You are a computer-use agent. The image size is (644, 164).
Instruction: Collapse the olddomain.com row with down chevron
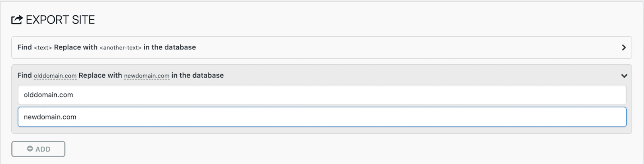(x=624, y=76)
